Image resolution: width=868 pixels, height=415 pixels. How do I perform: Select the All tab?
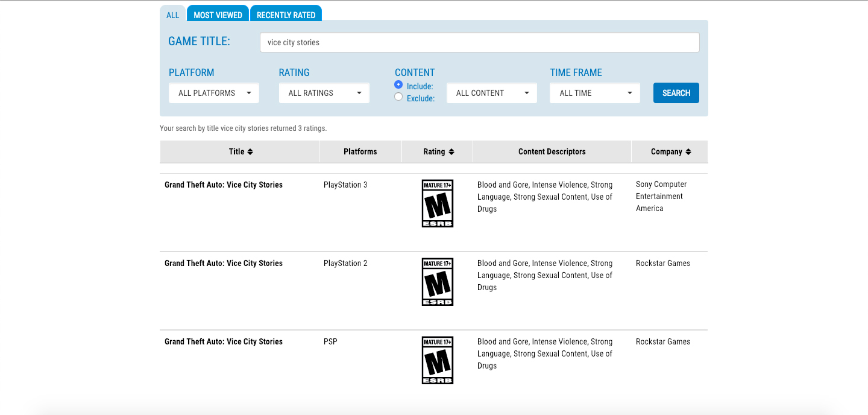(x=173, y=14)
